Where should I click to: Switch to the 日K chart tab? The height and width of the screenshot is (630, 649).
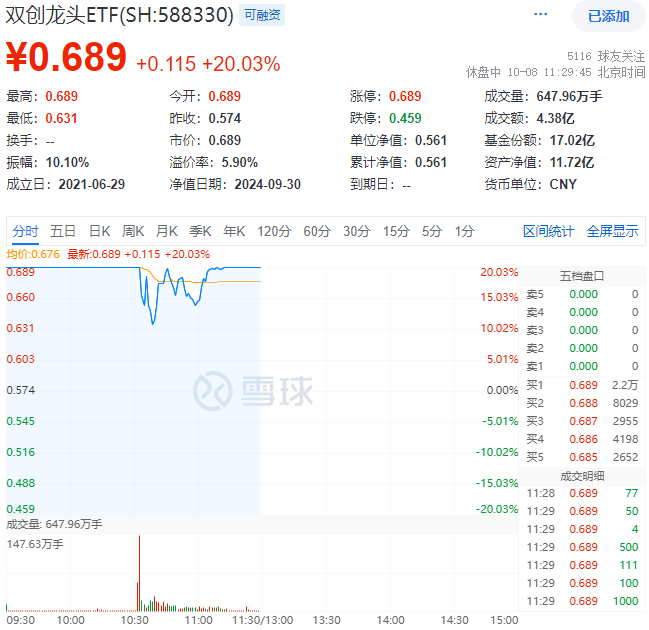(100, 231)
